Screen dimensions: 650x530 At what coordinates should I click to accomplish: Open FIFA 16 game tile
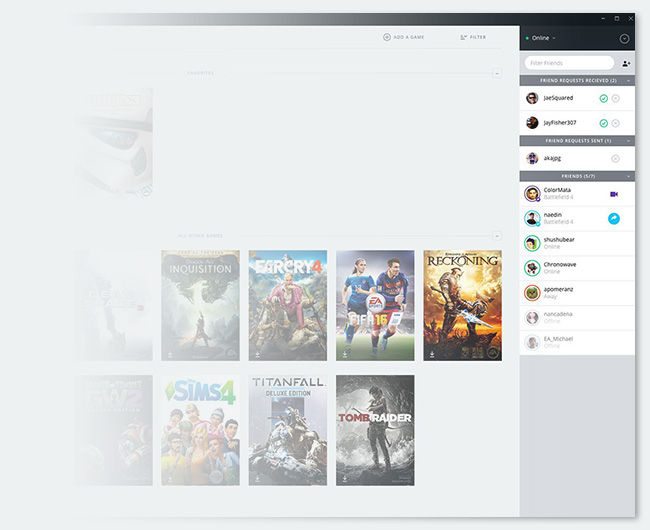point(375,305)
